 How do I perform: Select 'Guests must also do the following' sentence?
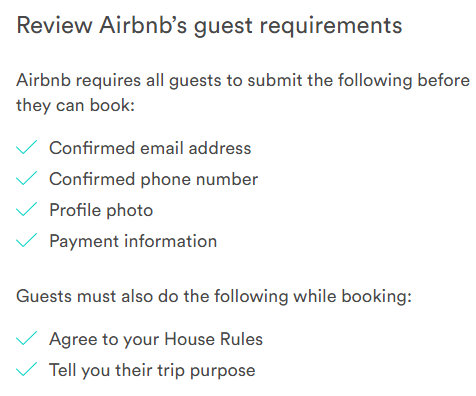tap(214, 296)
